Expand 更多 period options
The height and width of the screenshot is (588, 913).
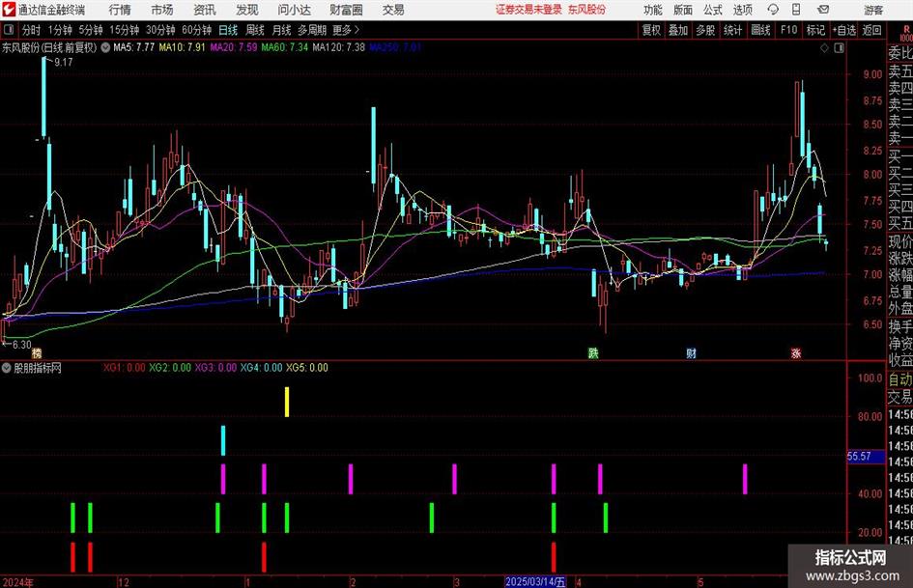pos(346,30)
